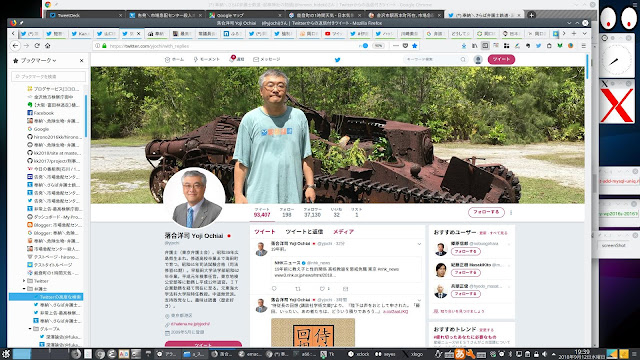Close the active Firefox tab
The image size is (640, 360).
(x=138, y=33)
